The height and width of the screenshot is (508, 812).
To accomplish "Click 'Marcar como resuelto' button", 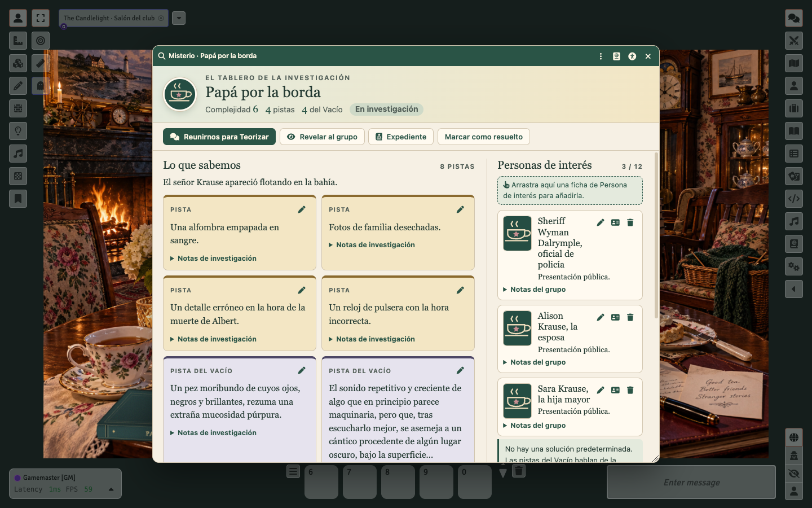I will coord(484,137).
